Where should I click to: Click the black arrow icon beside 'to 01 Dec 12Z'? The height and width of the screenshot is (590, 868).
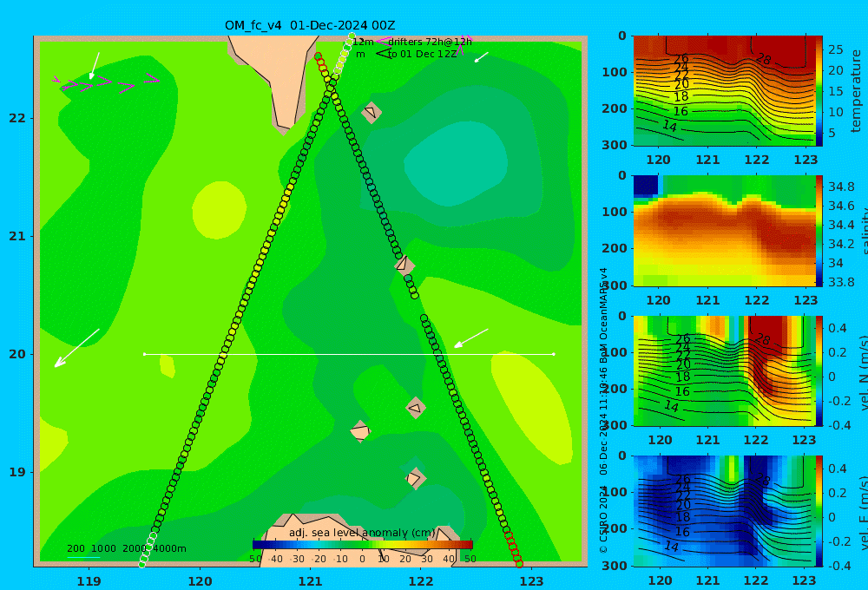pos(383,54)
